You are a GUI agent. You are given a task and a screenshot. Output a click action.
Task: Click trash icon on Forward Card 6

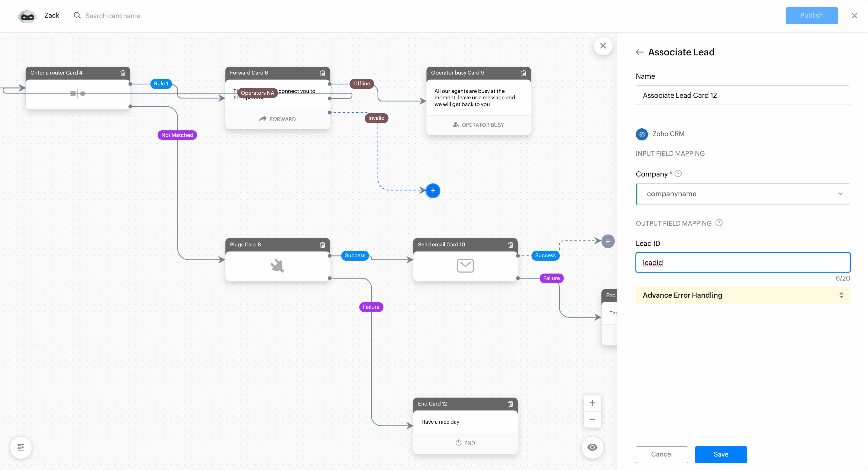click(x=323, y=73)
